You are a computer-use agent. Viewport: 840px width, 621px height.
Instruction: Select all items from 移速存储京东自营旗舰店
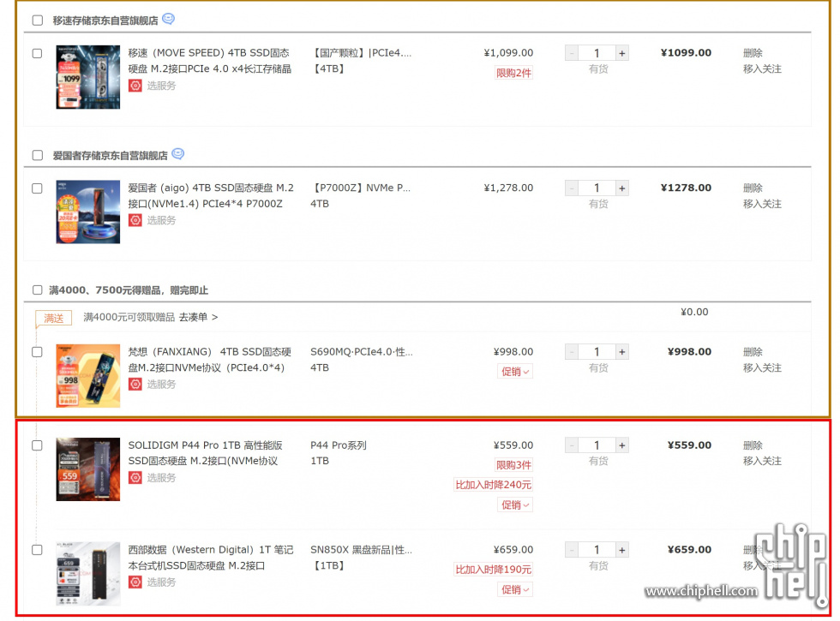(38, 21)
